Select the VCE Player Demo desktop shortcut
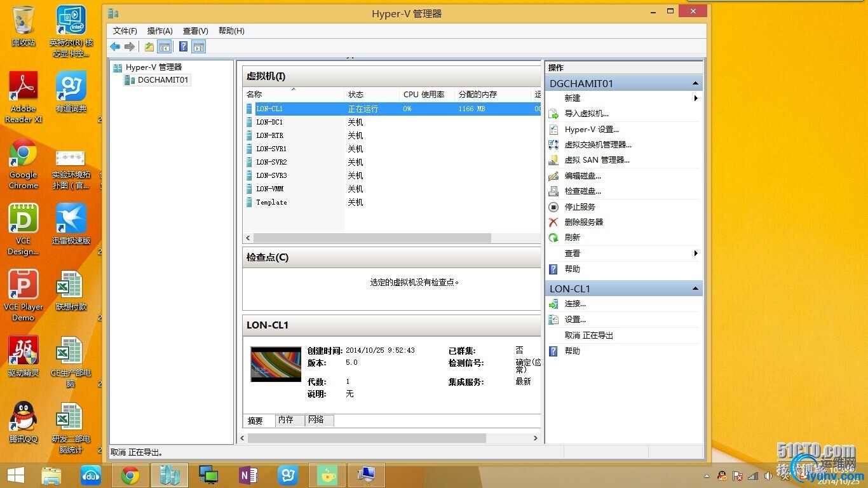Viewport: 868px width, 488px height. click(24, 295)
